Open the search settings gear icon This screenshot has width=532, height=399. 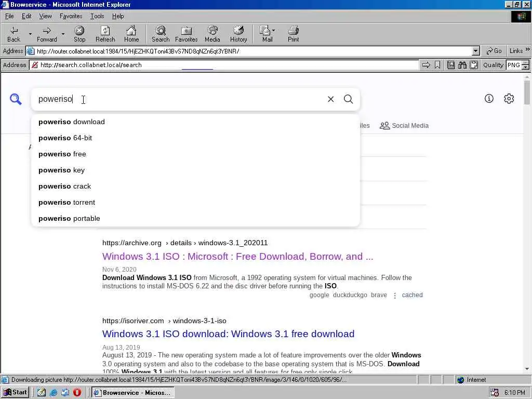coord(509,98)
